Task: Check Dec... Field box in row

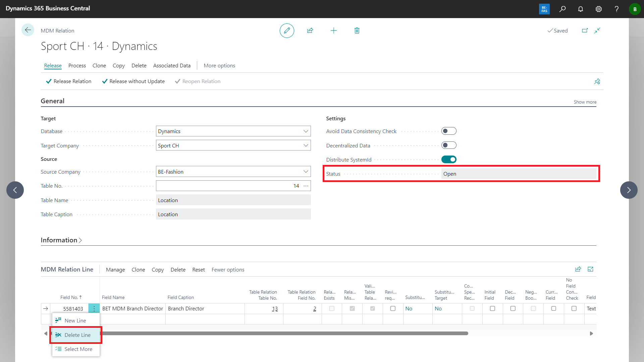Action: [513, 308]
